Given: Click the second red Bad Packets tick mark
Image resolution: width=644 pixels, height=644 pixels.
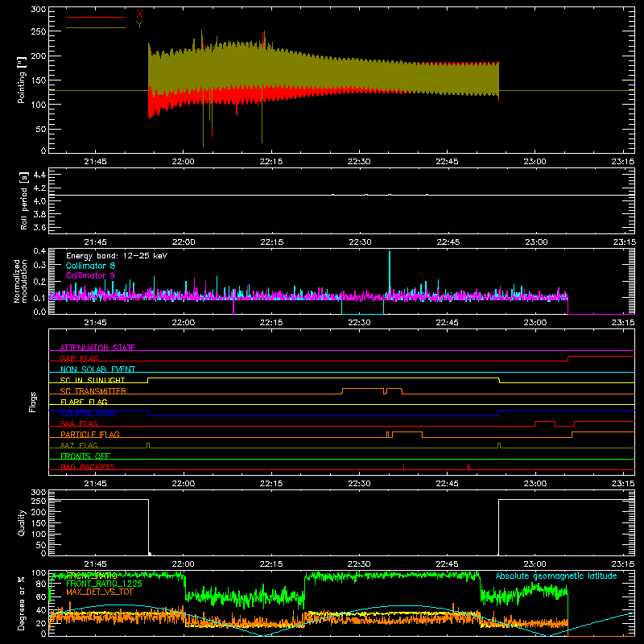Looking at the screenshot, I should 469,467.
